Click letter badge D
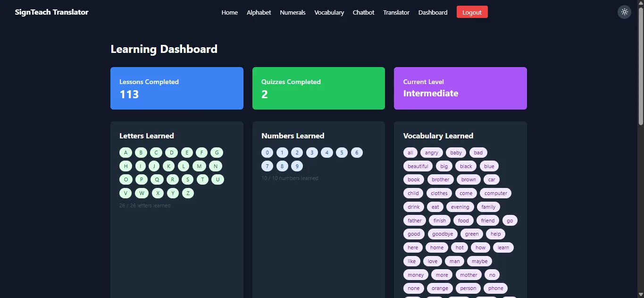Viewport: 644px width, 298px height. 172,153
